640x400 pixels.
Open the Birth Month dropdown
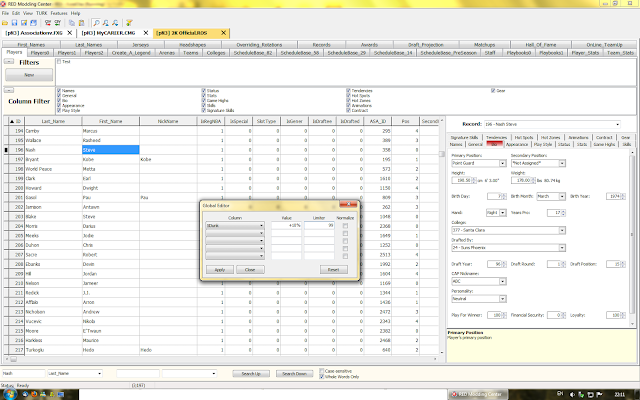coord(562,196)
